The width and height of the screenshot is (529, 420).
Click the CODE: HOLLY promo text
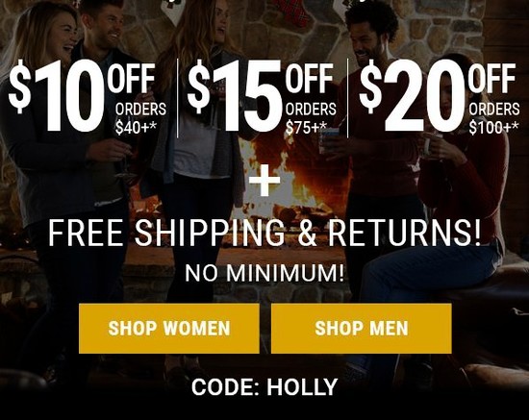[x=264, y=387]
